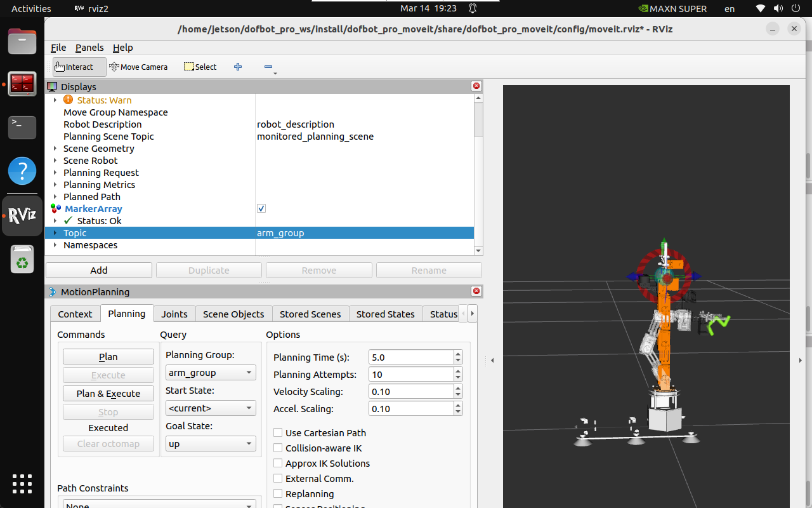Click the Accel. Scaling stepper arrows

click(458, 408)
